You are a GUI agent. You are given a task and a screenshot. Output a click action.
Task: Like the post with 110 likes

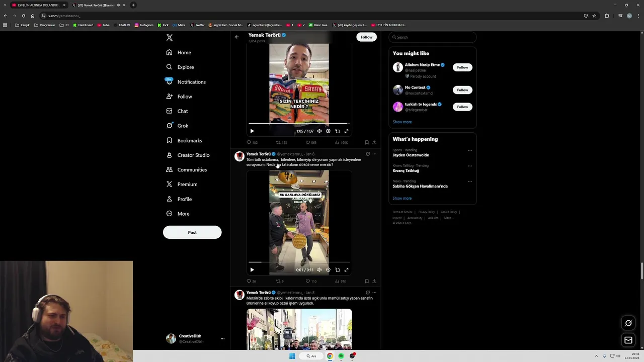point(307,281)
